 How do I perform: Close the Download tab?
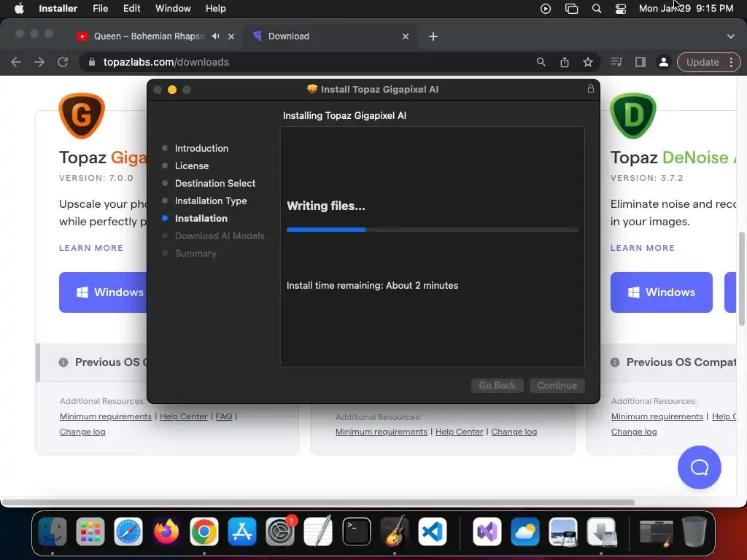[x=406, y=36]
